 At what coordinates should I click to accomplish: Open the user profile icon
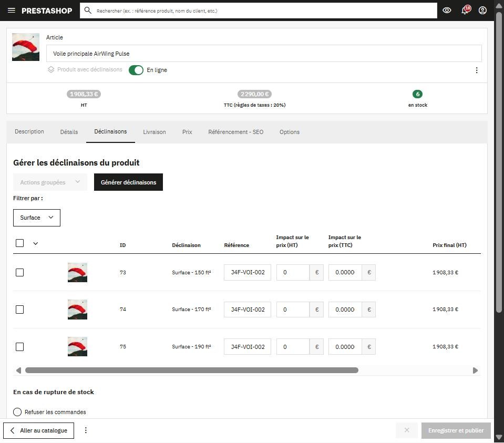tap(482, 11)
